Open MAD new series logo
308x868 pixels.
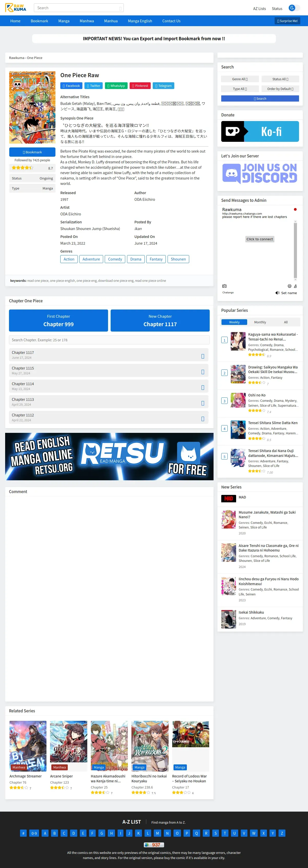pos(228,498)
